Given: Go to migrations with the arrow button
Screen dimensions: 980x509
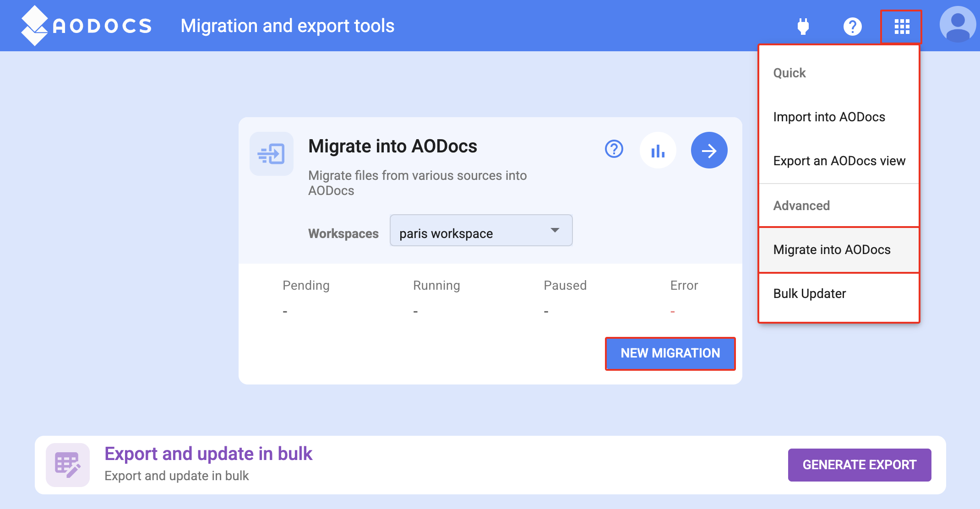Looking at the screenshot, I should click(x=709, y=150).
